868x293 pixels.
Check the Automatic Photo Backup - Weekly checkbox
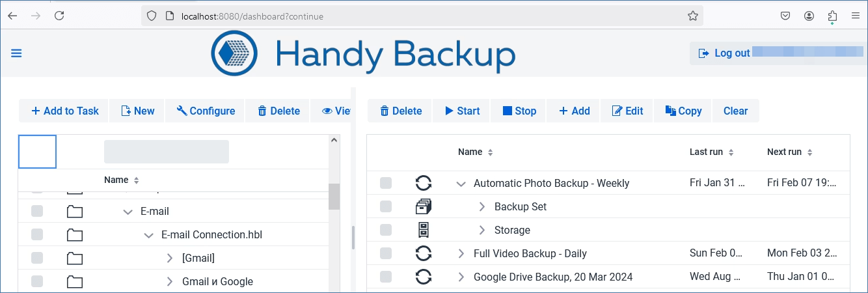(x=386, y=183)
